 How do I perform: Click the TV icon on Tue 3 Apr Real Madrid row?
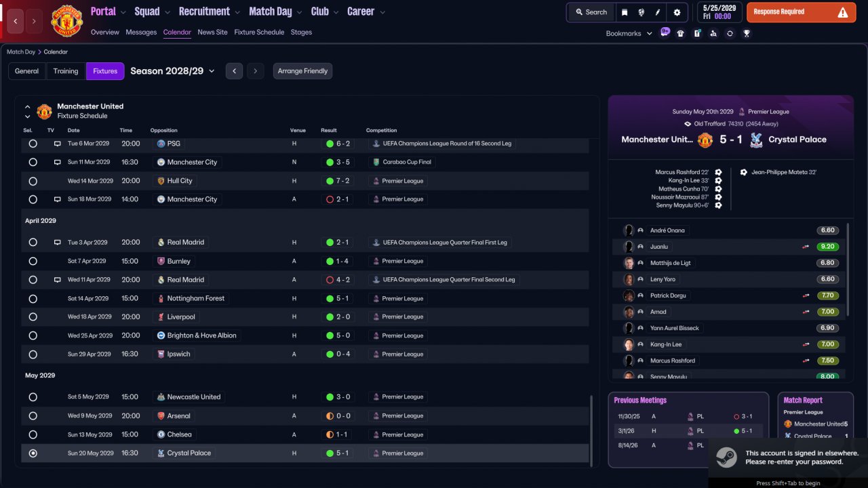point(58,242)
